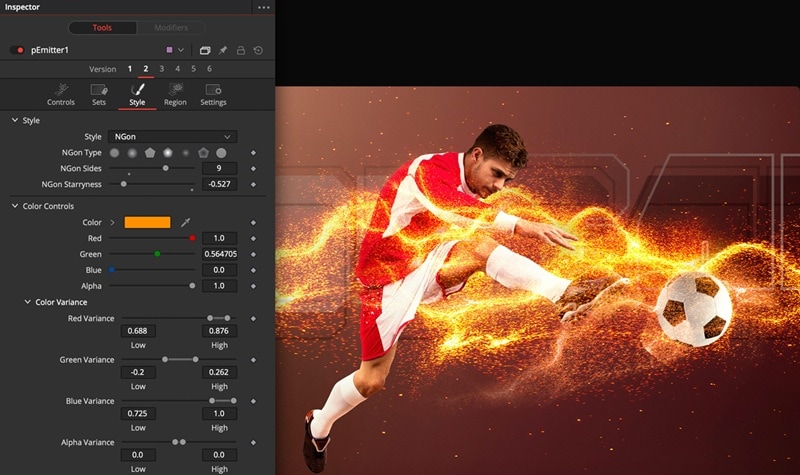Lock pEmitter1 using the padlock icon
800x475 pixels.
240,50
